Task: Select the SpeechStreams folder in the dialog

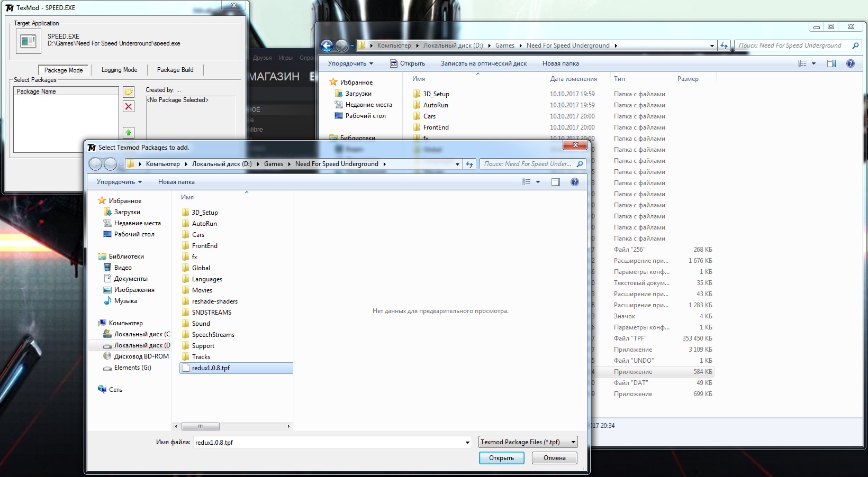Action: [213, 335]
